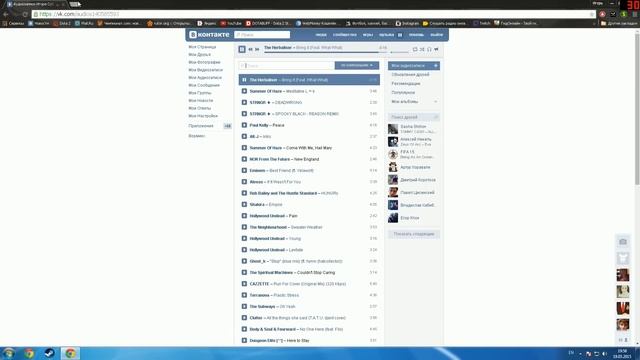The image size is (640, 360).
Task: Pause the highlighted Herbaliser track row
Action: pos(244,80)
